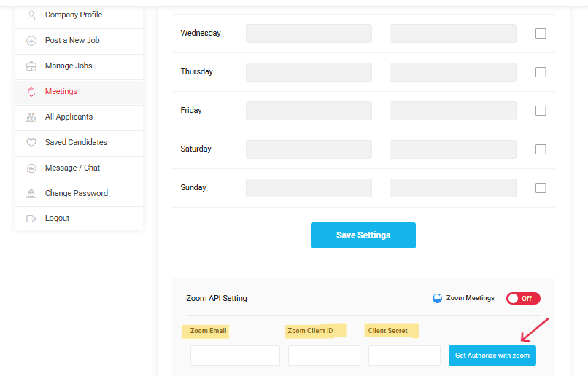Screen dimensions: 588x376
Task: Click the Friday row label
Action: tap(191, 110)
